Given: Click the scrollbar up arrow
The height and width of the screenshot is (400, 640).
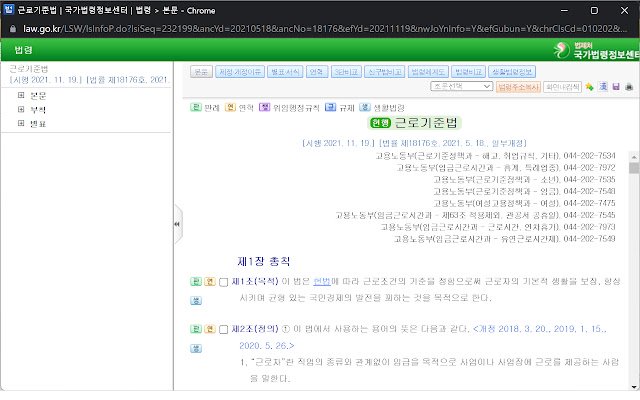Looking at the screenshot, I should (634, 157).
